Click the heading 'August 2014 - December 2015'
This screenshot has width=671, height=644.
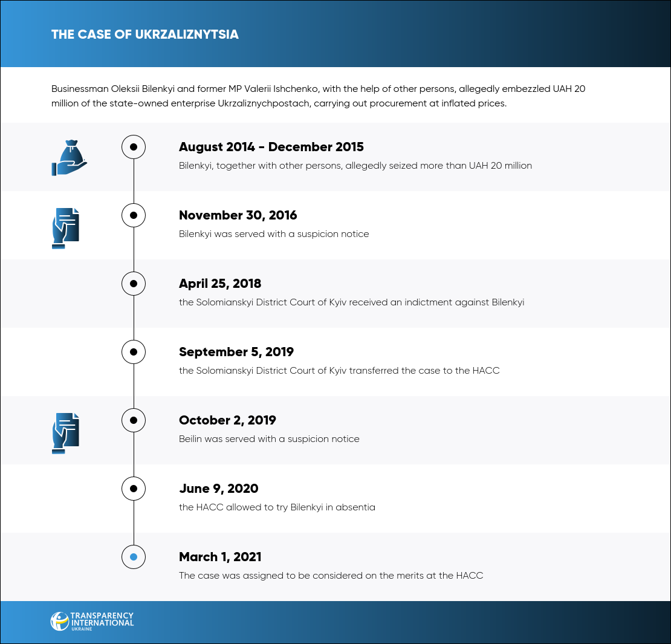click(x=271, y=147)
